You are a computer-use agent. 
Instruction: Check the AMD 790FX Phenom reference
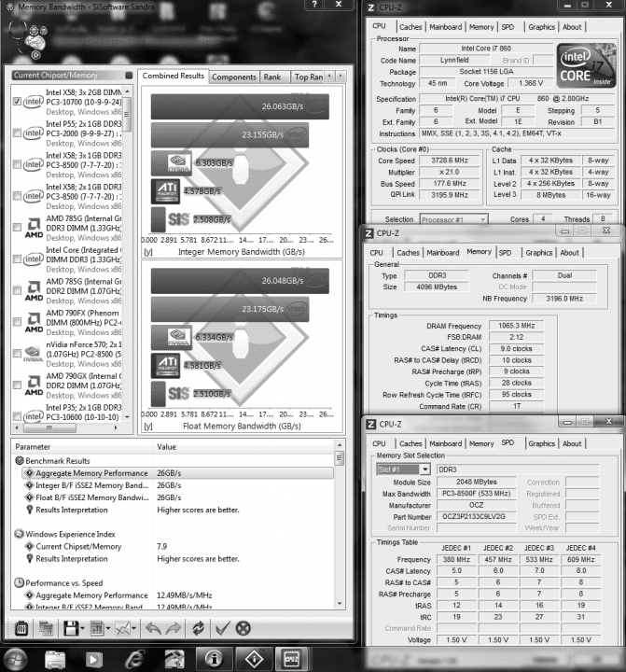17,322
